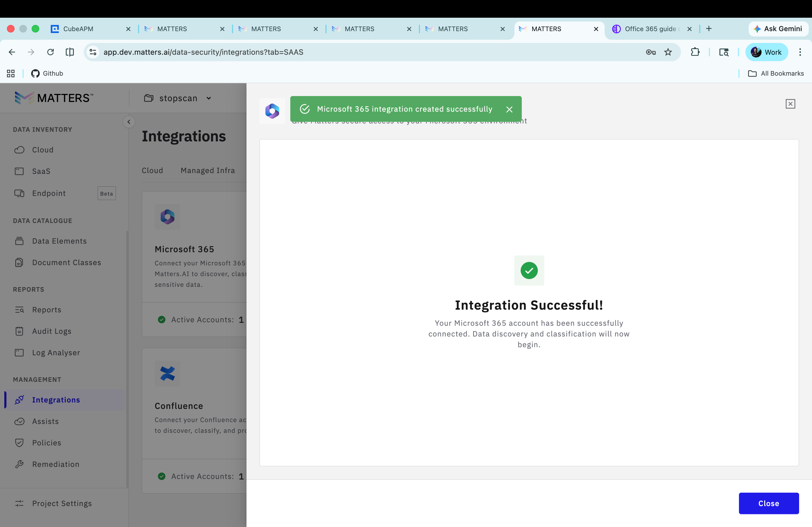Click the MATTERS logo
This screenshot has width=812, height=527.
(x=54, y=98)
